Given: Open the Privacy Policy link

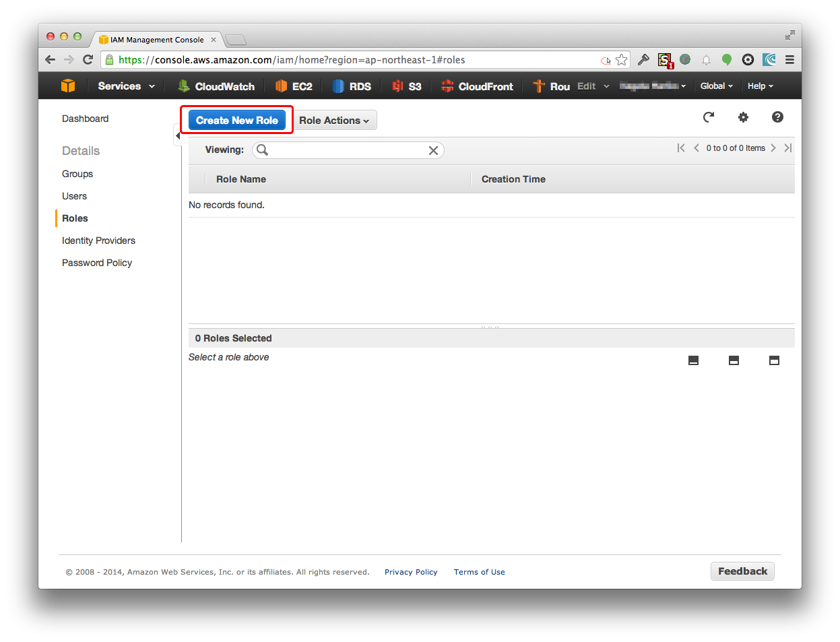Looking at the screenshot, I should pos(411,572).
